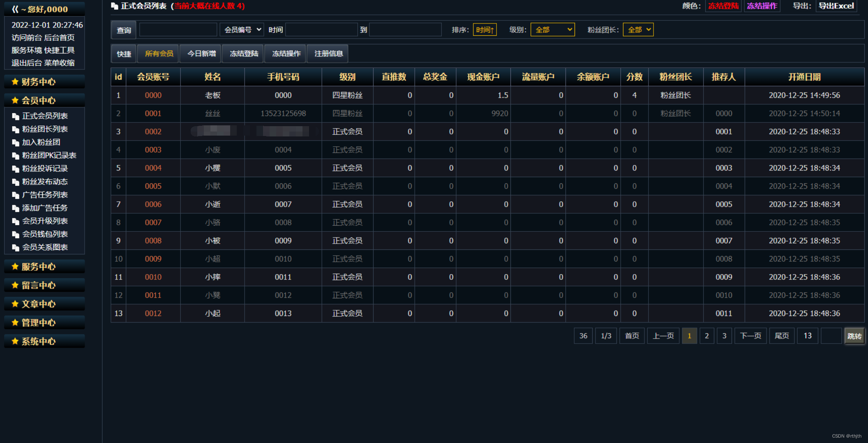Switch to the 今日新增 tab

click(201, 53)
